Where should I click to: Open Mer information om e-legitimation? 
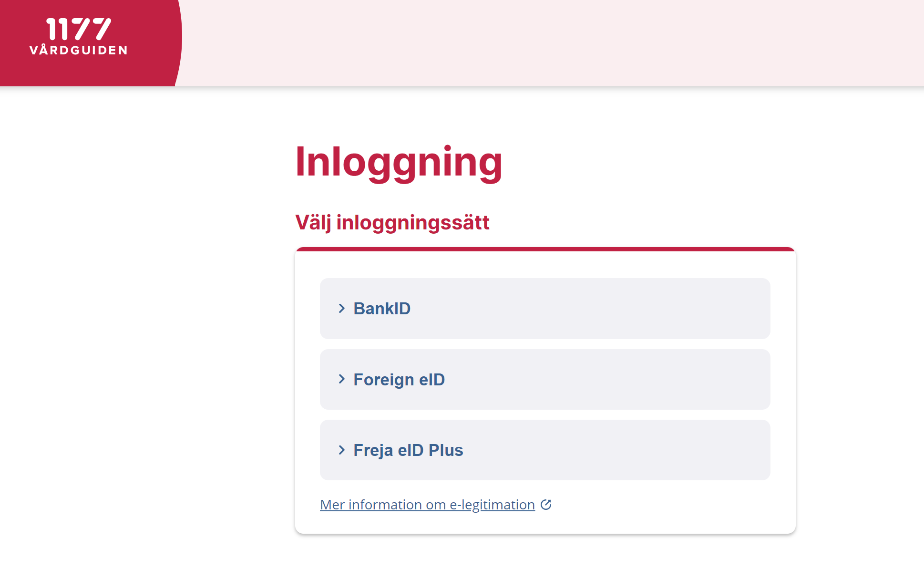click(x=427, y=505)
